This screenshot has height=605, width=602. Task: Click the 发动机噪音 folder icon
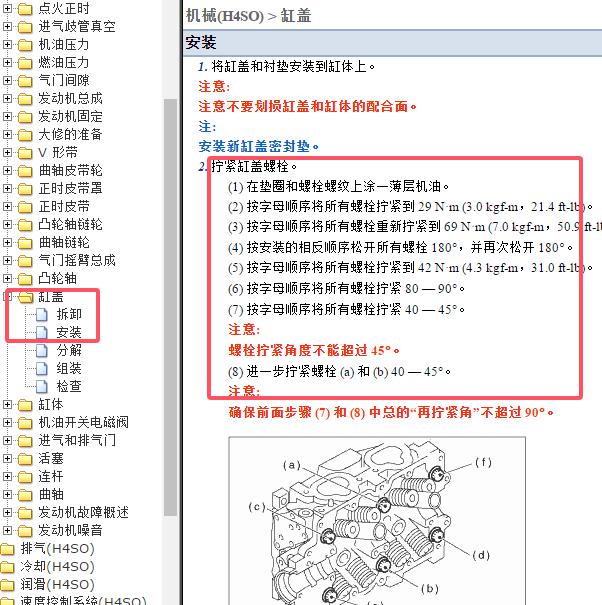[25, 531]
